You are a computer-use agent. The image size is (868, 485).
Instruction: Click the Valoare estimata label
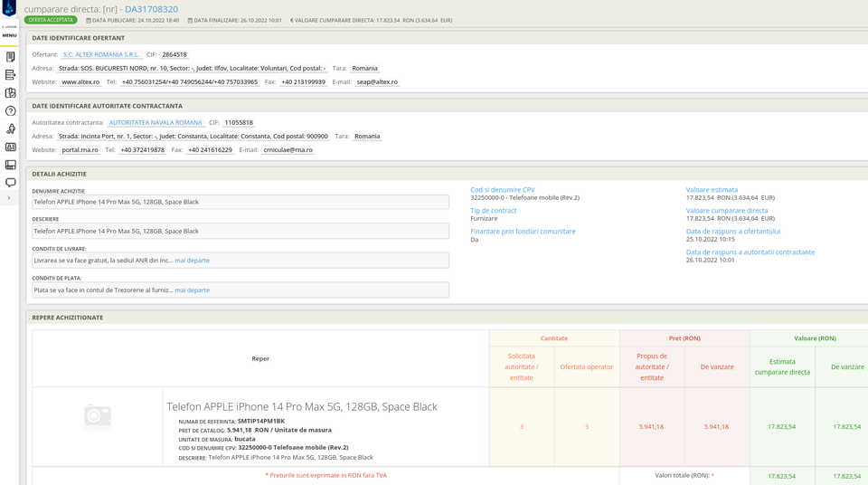[x=712, y=189]
